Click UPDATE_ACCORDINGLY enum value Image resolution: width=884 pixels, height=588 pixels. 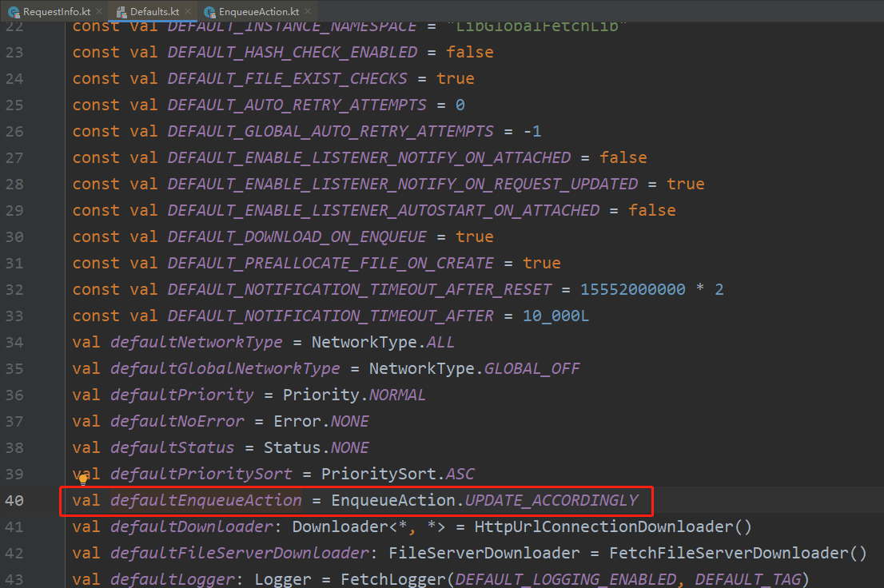(552, 501)
